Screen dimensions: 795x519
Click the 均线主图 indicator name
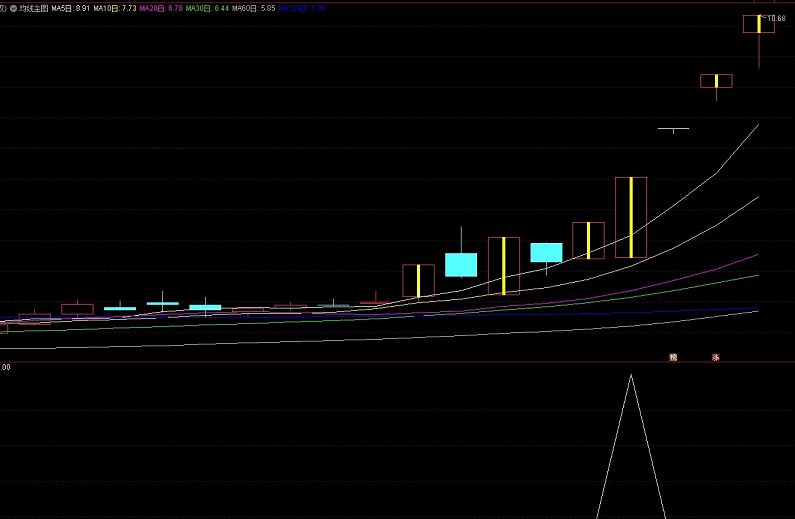click(x=33, y=8)
